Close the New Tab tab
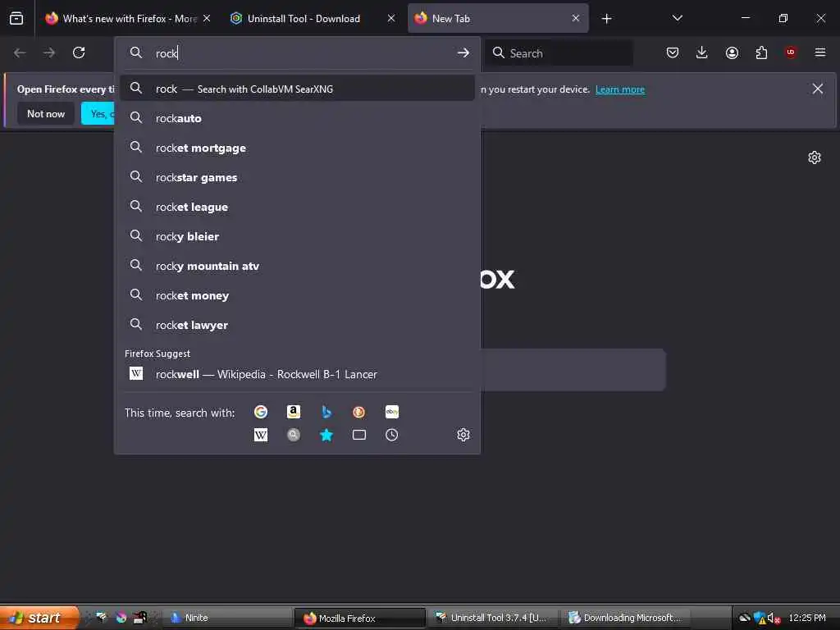Viewport: 840px width, 630px height. pos(575,19)
